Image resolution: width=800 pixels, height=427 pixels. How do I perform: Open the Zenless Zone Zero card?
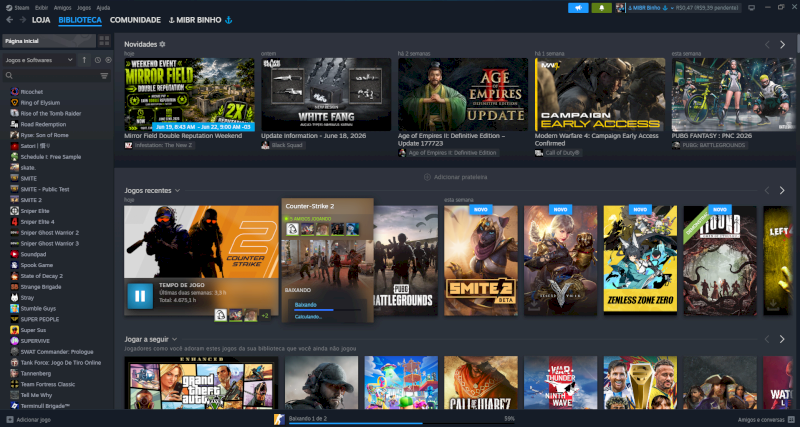[x=640, y=260]
